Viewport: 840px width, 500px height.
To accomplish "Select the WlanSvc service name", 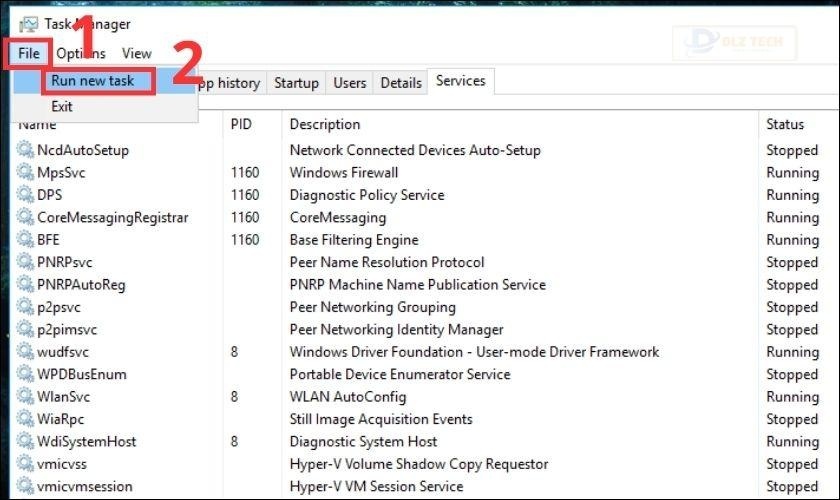I will click(63, 397).
